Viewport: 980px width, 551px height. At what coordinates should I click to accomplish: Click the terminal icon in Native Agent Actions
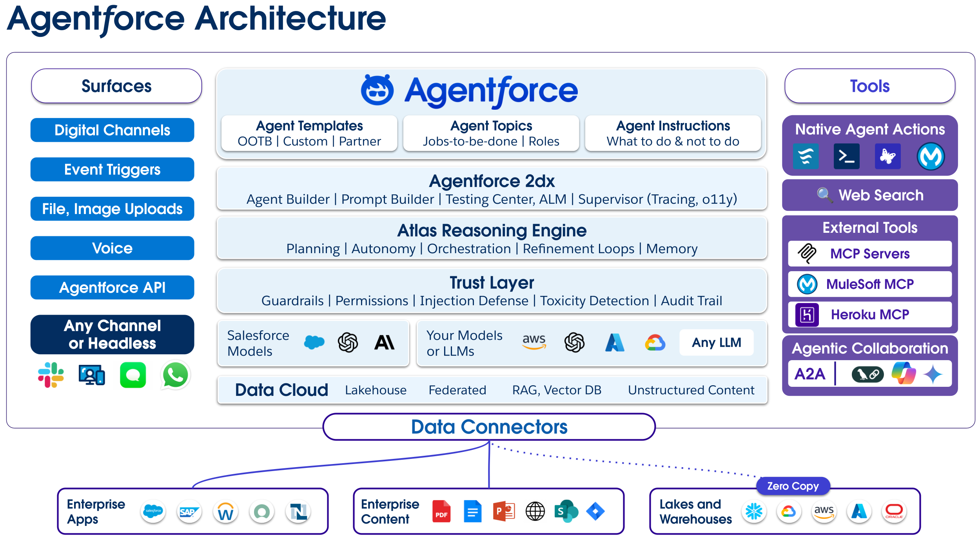click(846, 156)
